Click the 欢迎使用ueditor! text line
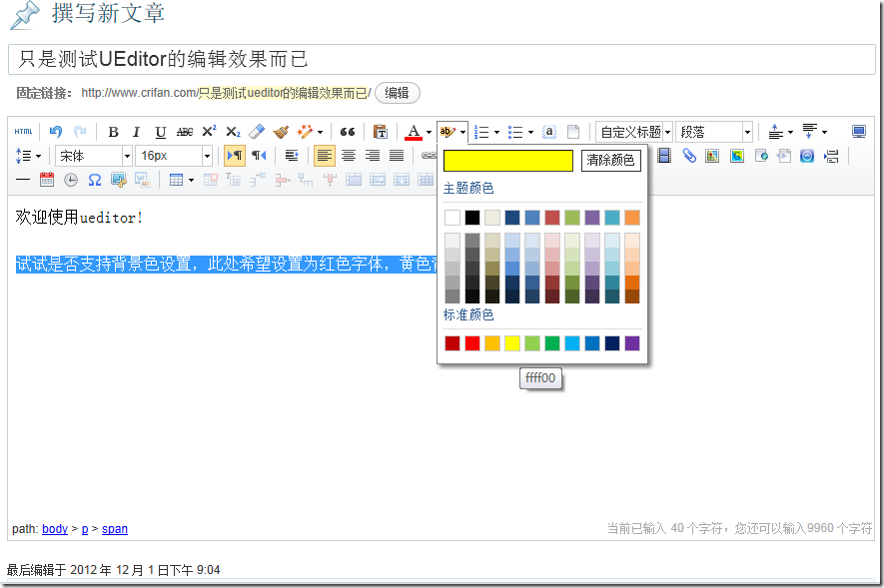Image resolution: width=884 pixels, height=588 pixels. [x=79, y=218]
